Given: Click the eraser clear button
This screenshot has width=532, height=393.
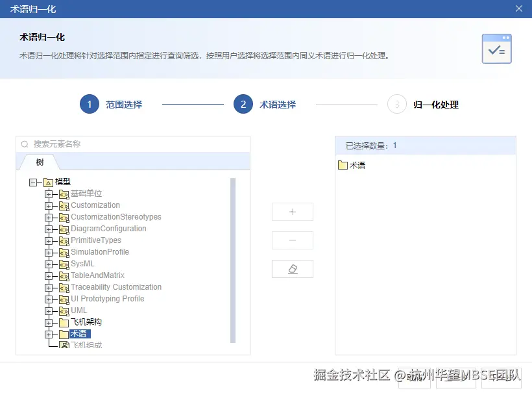Looking at the screenshot, I should [293, 269].
